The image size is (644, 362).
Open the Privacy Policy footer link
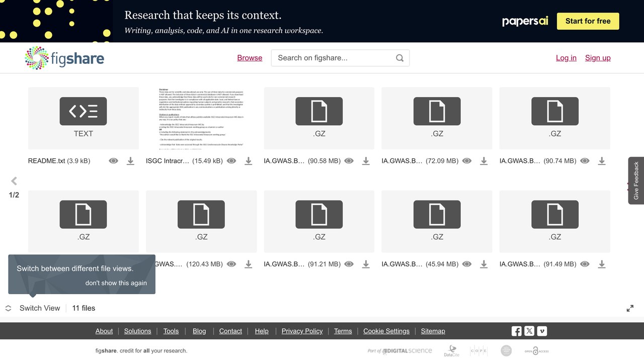(302, 331)
